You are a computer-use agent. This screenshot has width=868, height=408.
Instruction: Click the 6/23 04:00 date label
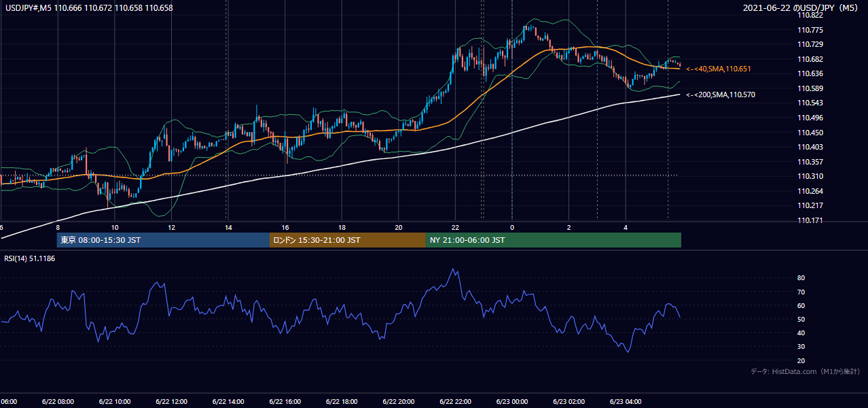[626, 402]
